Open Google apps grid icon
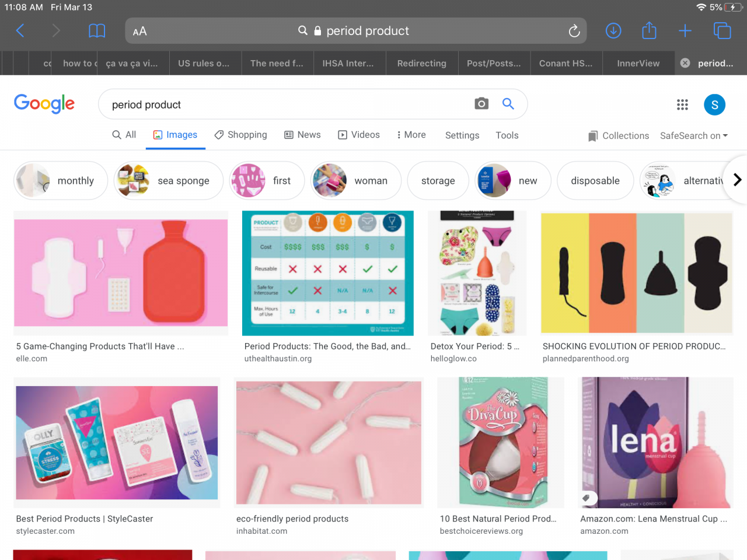This screenshot has width=747, height=560. [682, 104]
